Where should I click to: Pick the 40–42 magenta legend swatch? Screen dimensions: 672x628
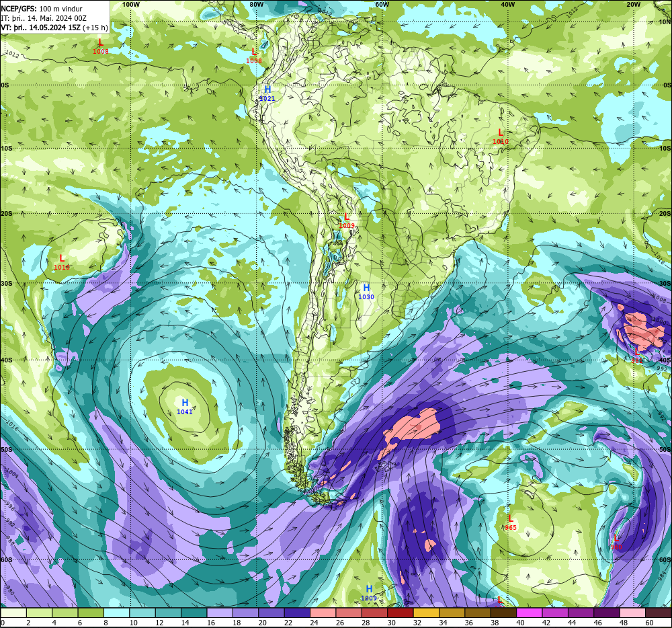[x=530, y=612]
